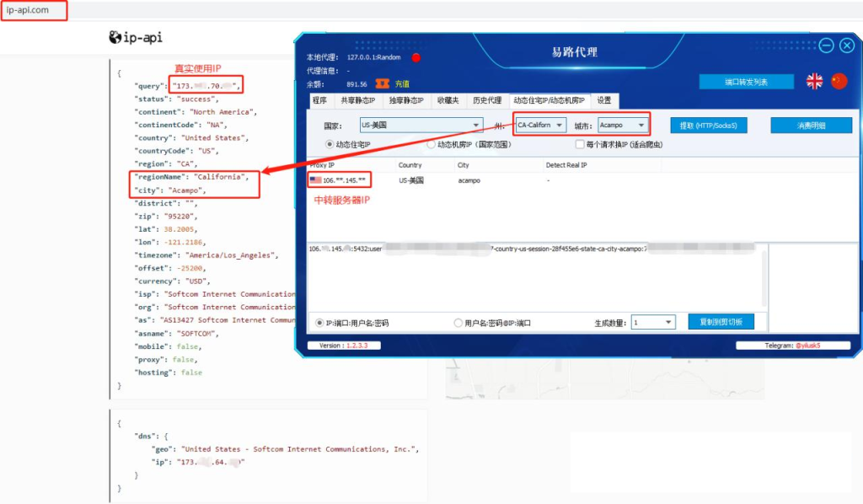863x504 pixels.
Task: Select the 106.**.145.** proxy row
Action: pos(340,180)
